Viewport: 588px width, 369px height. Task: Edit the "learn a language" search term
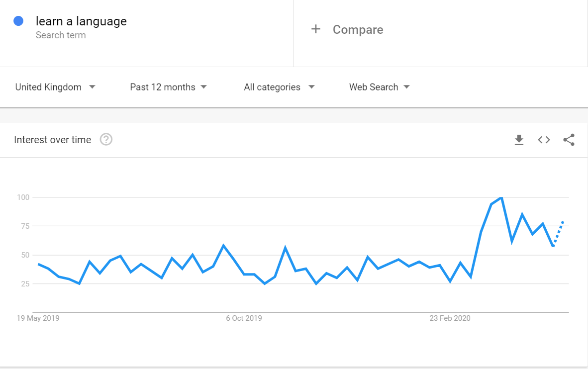click(x=81, y=21)
